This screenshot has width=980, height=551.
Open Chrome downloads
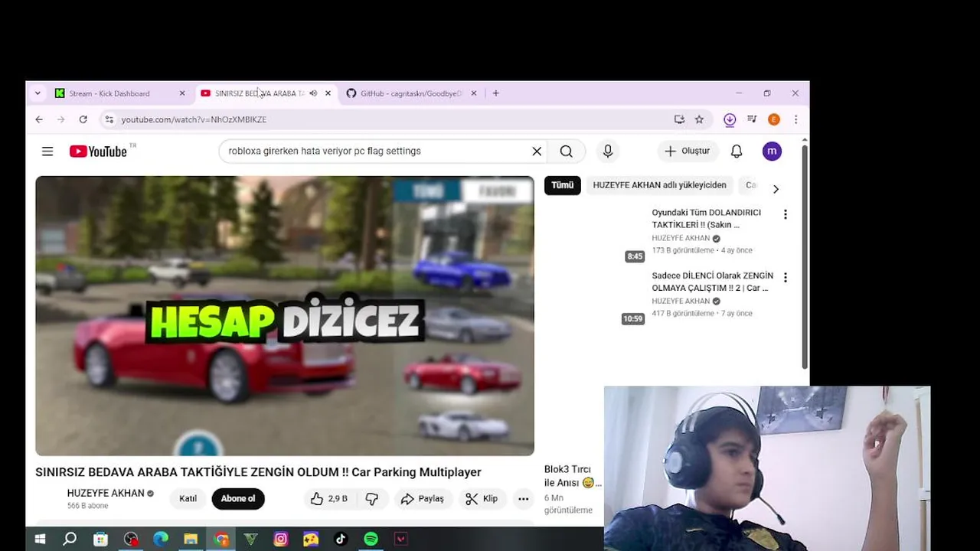(730, 119)
